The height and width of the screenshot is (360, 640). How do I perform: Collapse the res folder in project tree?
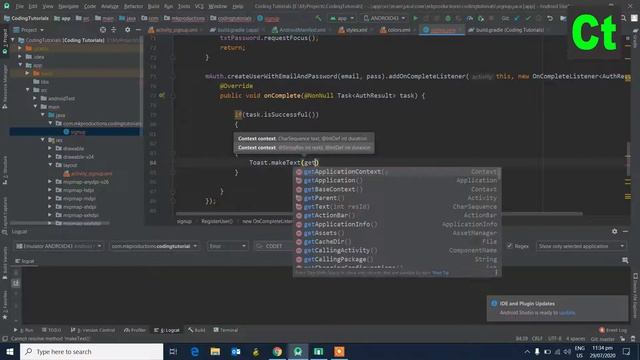click(42, 140)
